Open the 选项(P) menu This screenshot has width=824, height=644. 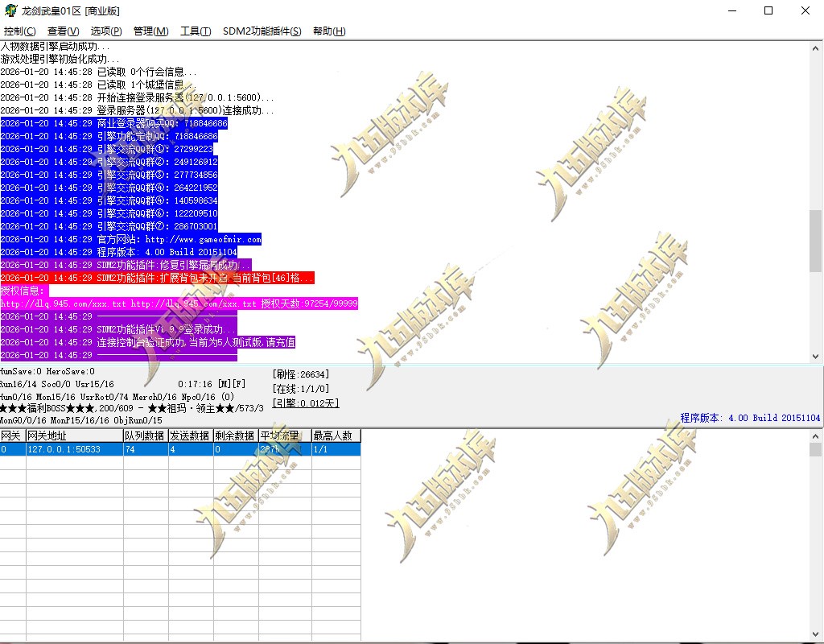tap(106, 31)
